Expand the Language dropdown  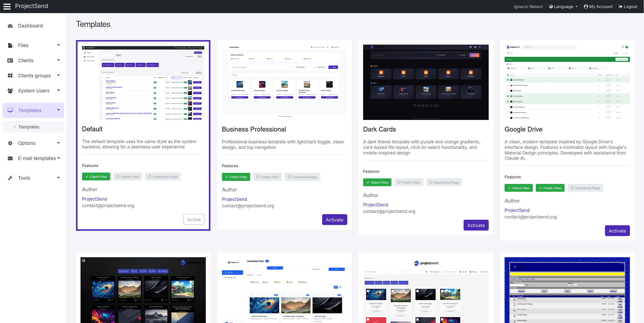click(x=563, y=6)
